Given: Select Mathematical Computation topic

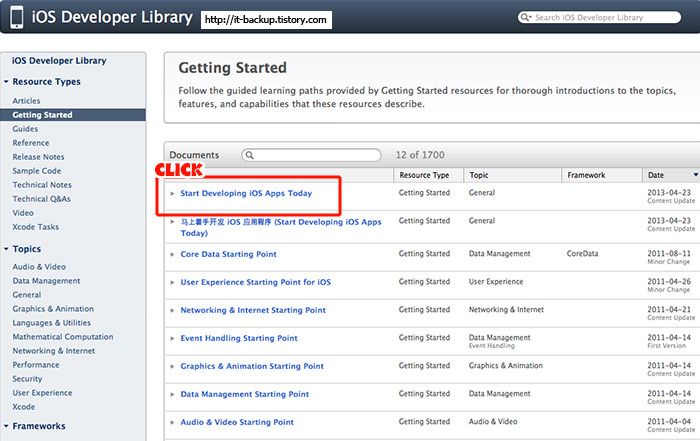Looking at the screenshot, I should point(63,337).
